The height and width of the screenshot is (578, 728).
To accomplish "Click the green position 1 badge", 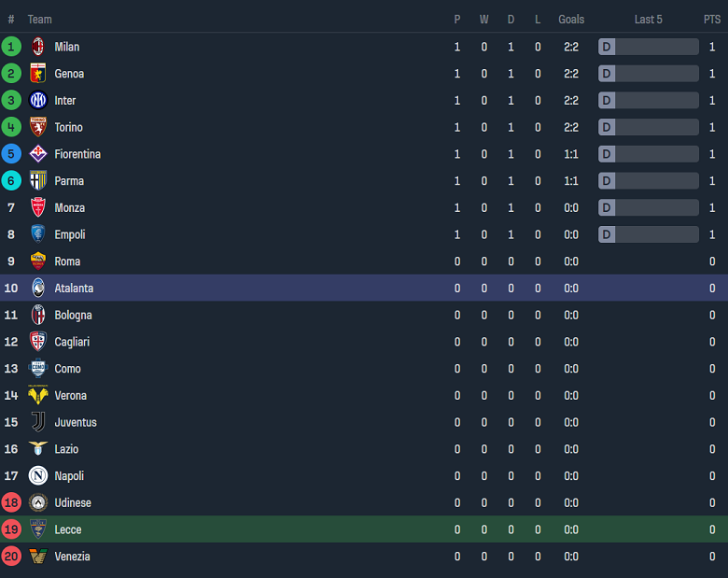I will (11, 47).
